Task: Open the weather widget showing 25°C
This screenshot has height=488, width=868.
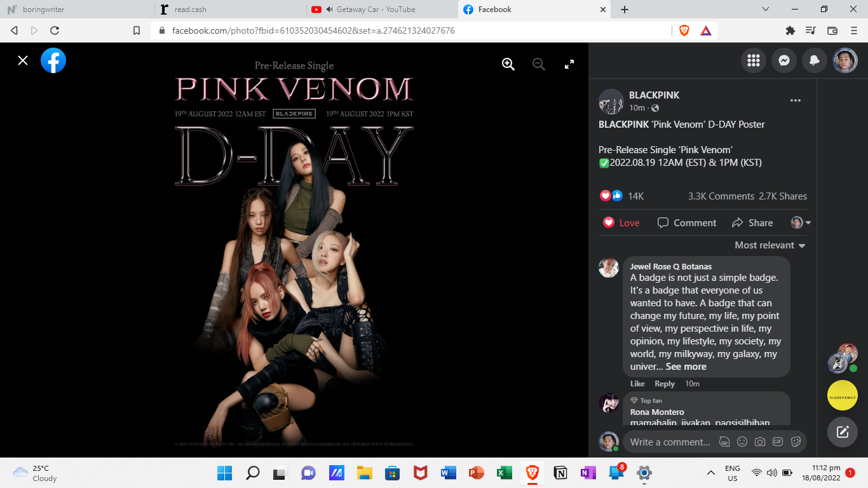Action: click(x=36, y=473)
